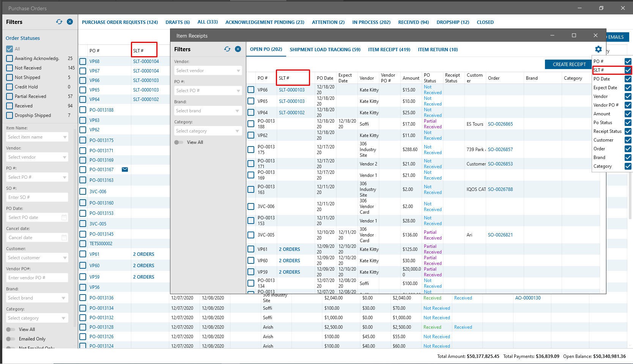633x364 pixels.
Task: Open Cancel date calendar picker icon
Action: 64,238
